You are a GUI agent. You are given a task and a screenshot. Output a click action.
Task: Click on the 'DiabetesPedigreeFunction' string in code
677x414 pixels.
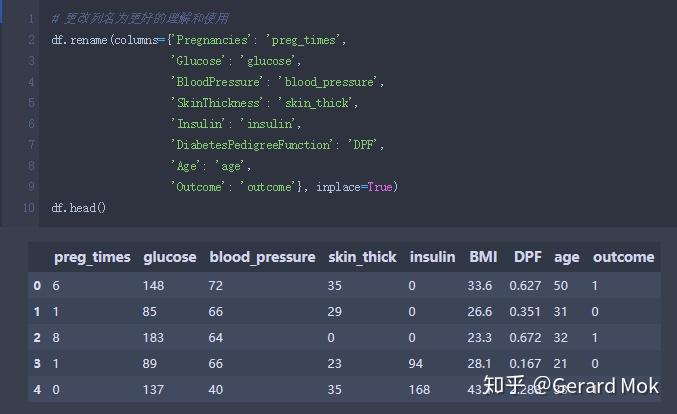coord(252,145)
